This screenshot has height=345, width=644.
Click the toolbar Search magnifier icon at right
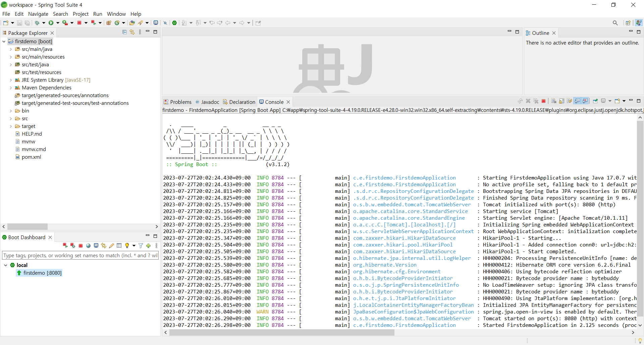coord(615,23)
